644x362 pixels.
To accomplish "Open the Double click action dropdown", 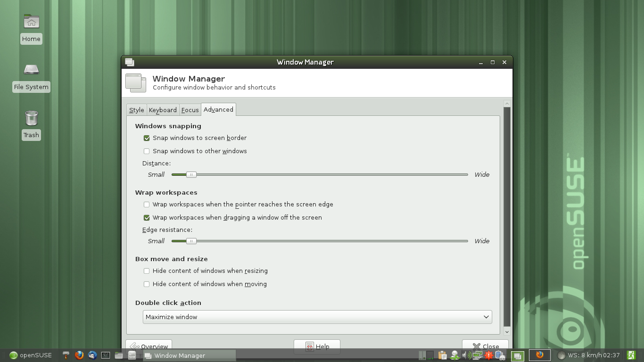I will [317, 317].
